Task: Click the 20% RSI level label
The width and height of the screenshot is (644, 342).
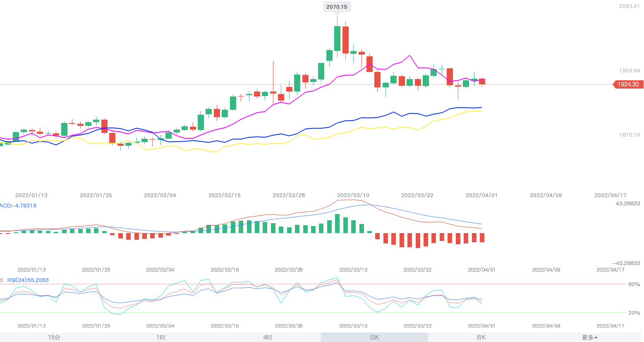Action: click(x=634, y=313)
